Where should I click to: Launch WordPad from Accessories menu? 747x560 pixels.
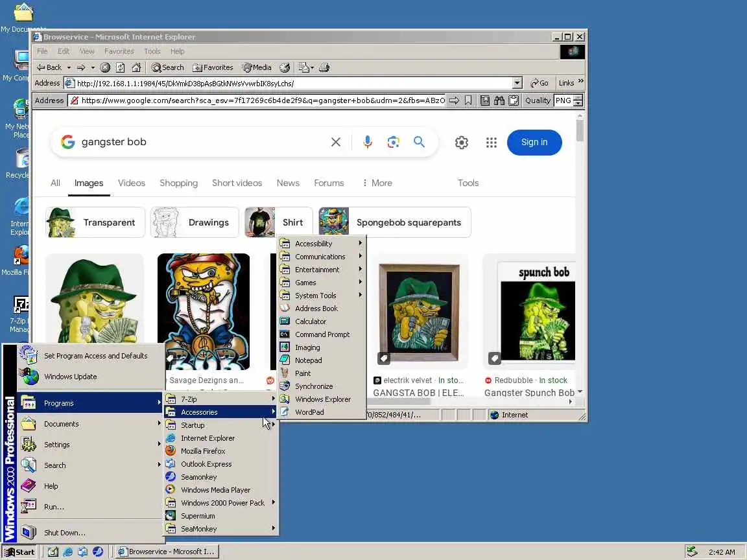[x=322, y=412]
